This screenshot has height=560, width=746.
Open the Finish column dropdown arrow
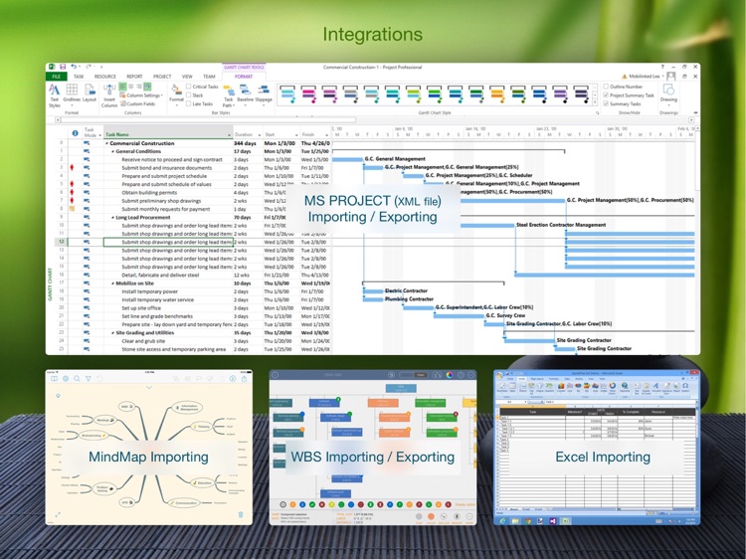tap(327, 135)
